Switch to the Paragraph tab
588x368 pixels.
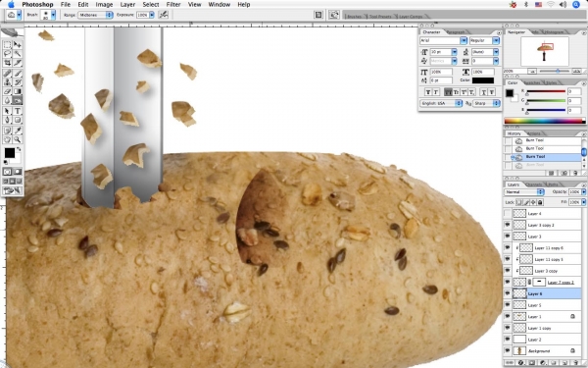(456, 32)
